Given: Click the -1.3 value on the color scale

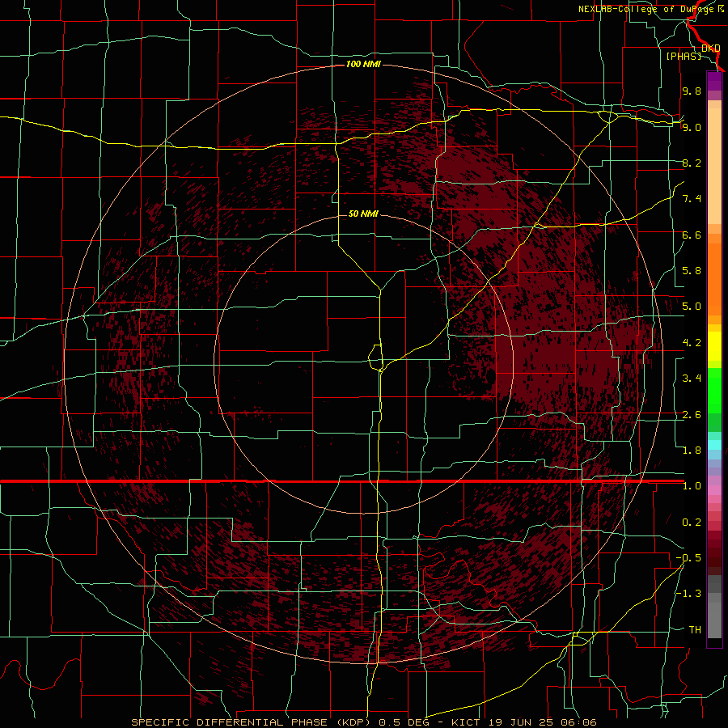Looking at the screenshot, I should (x=688, y=594).
